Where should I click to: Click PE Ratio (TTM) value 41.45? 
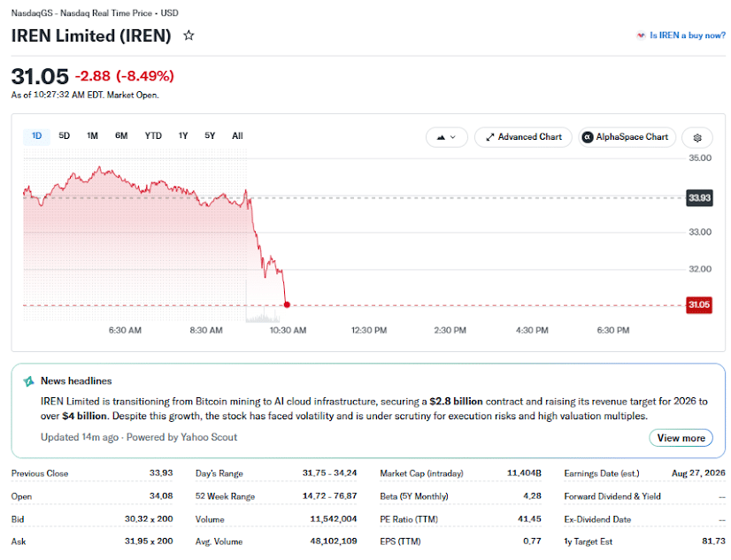[x=529, y=519]
